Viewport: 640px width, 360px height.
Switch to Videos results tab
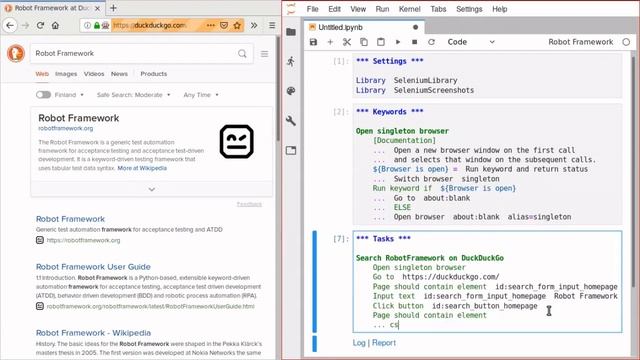(x=94, y=74)
